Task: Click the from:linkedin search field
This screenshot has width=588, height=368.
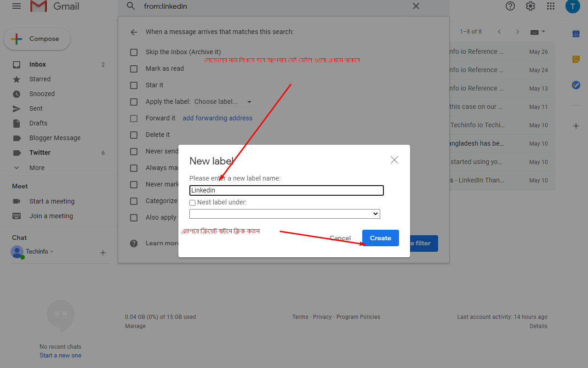Action: click(x=276, y=6)
